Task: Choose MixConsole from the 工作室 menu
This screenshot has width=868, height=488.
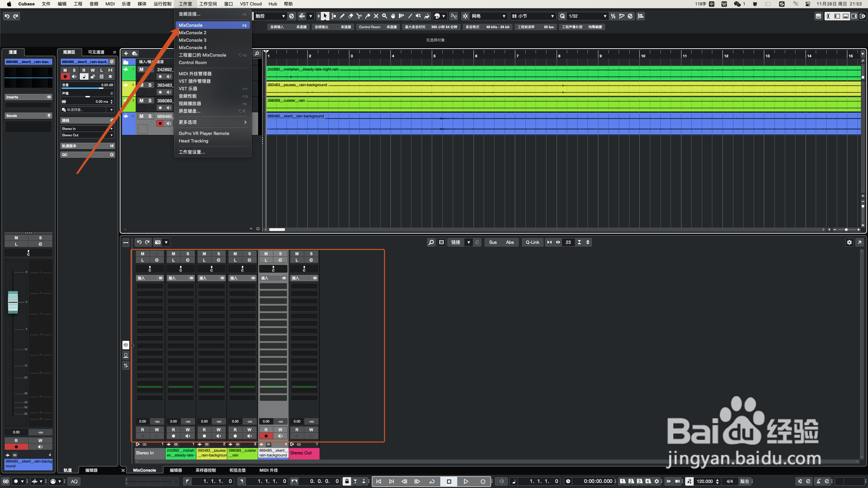Action: coord(213,25)
